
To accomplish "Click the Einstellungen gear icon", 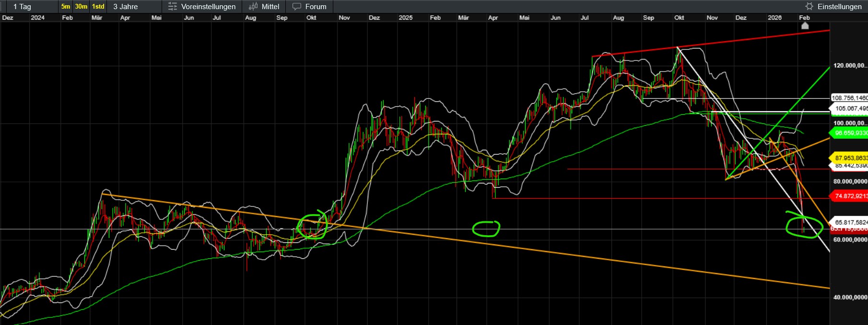I will tap(809, 7).
